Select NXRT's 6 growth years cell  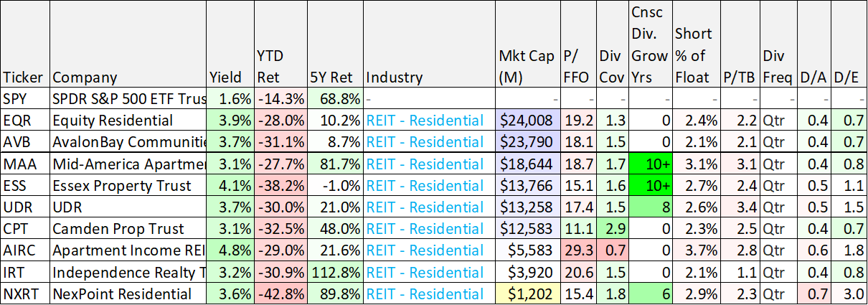[x=650, y=294]
